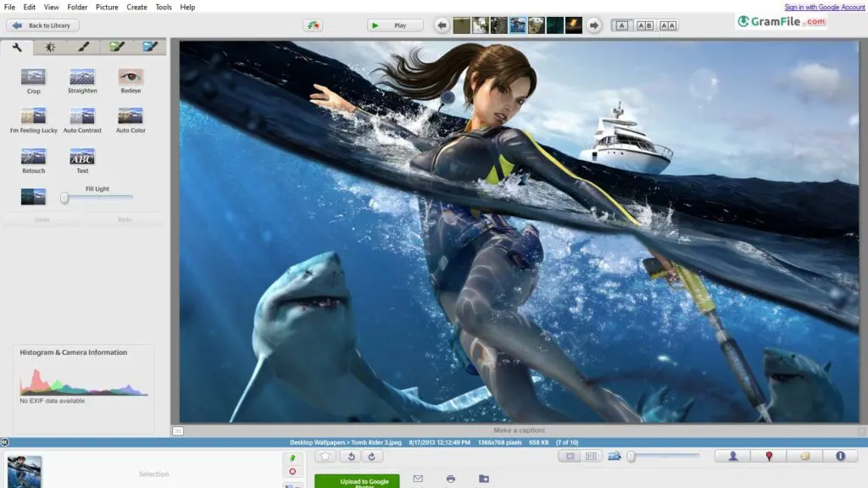Select third filmstrip thumbnail
868x488 pixels.
click(498, 25)
